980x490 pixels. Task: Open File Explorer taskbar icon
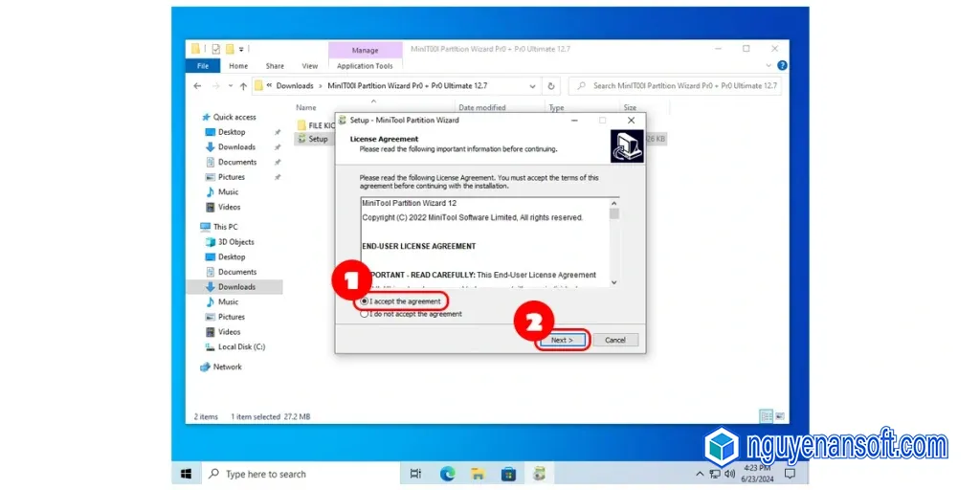coord(478,474)
